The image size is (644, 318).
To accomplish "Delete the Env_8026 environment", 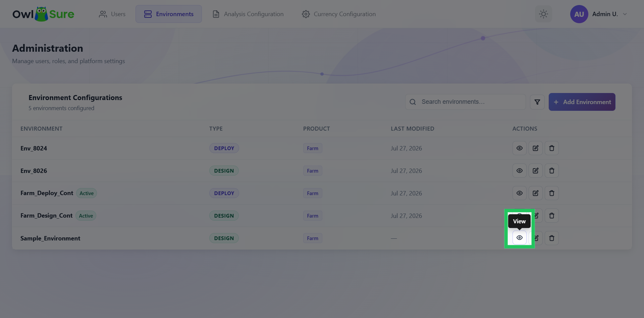I will [551, 171].
